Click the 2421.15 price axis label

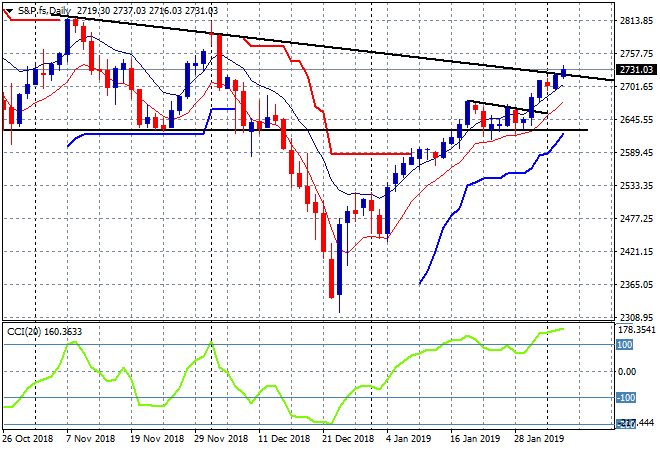tap(636, 252)
